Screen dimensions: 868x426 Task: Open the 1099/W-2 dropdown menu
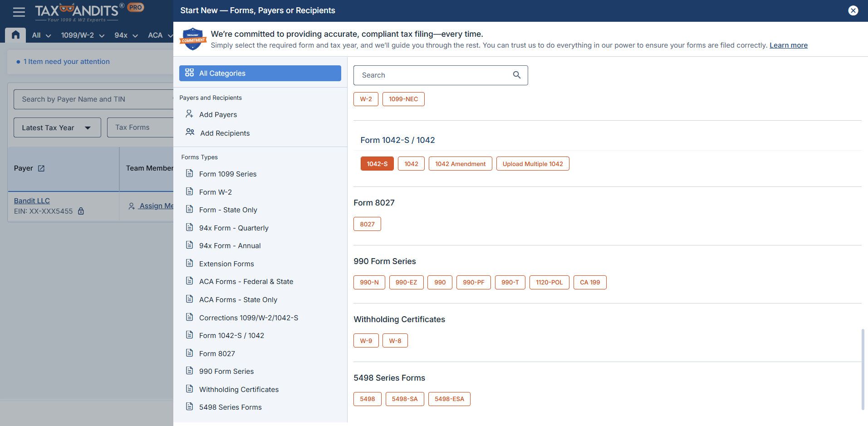point(83,35)
